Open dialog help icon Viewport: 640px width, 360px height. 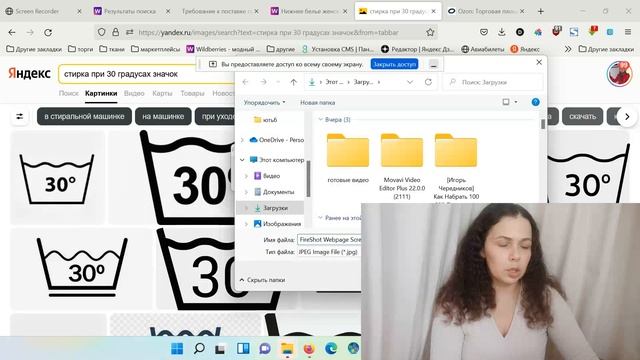pyautogui.click(x=535, y=102)
